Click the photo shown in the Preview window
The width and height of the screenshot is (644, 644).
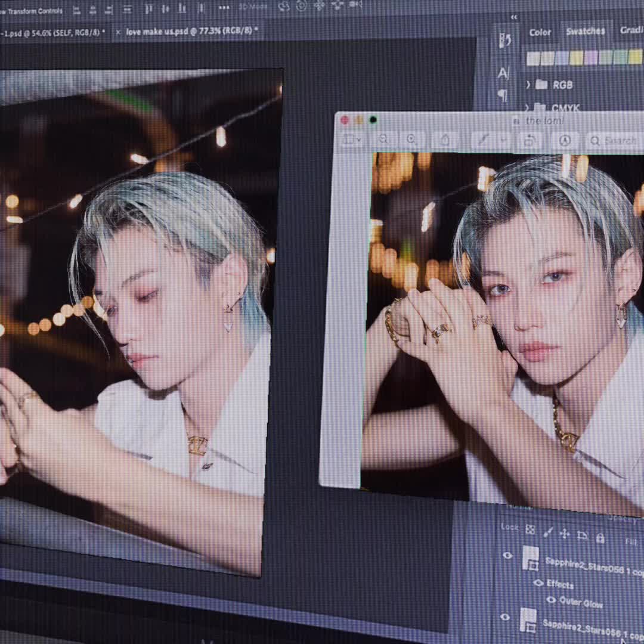(x=503, y=333)
